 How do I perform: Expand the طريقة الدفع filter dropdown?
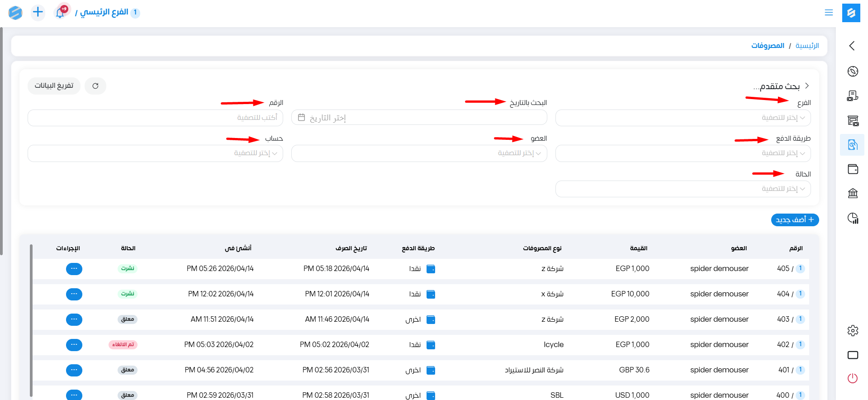pos(683,153)
